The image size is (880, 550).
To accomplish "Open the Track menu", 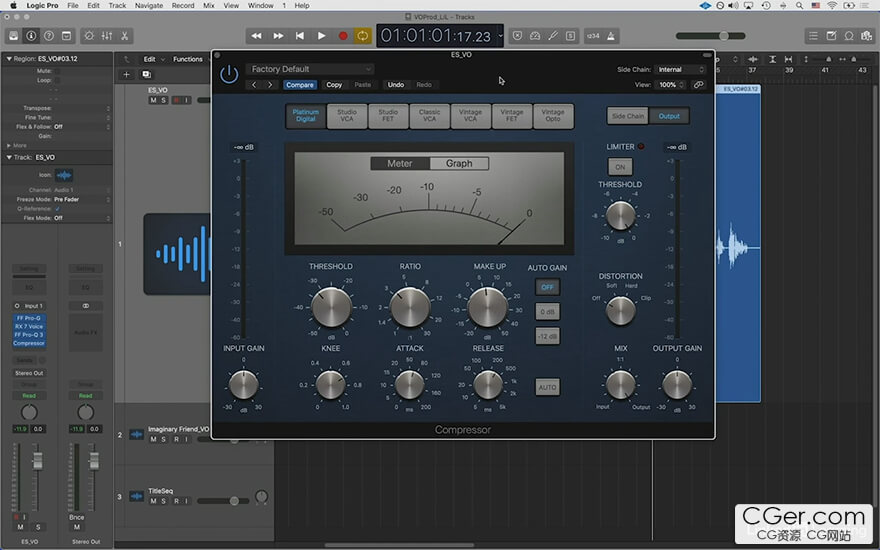I will pos(117,6).
